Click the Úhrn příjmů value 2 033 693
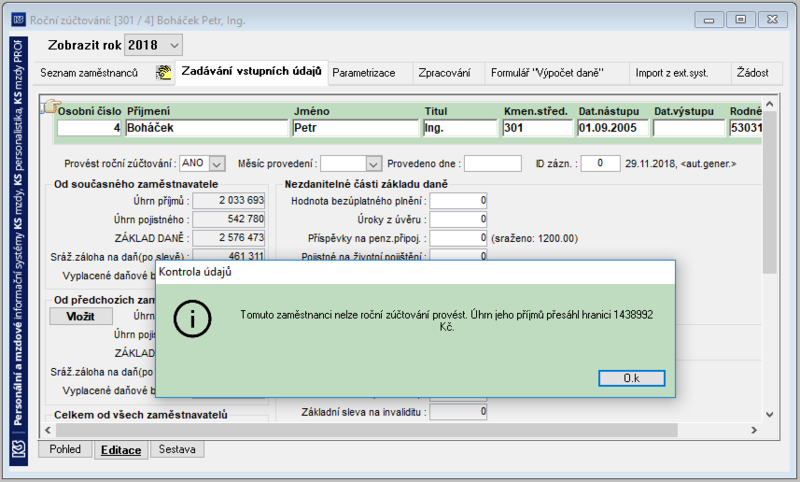 pyautogui.click(x=229, y=200)
